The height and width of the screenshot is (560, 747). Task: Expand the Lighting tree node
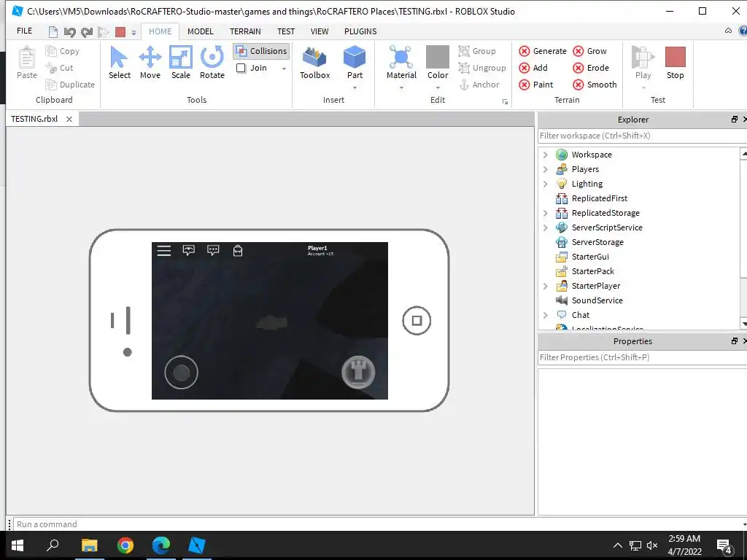point(546,184)
